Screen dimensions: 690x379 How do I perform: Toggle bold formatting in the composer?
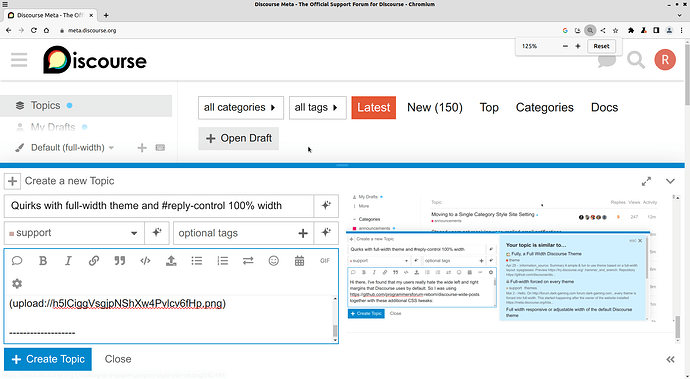tap(43, 261)
